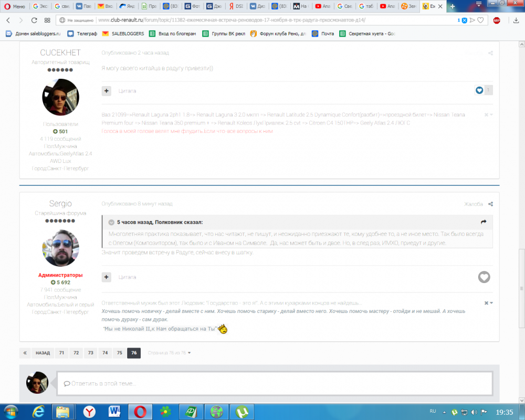The image size is (525, 420).
Task: Click the Жалоба link on Sergio's post
Action: click(x=474, y=204)
